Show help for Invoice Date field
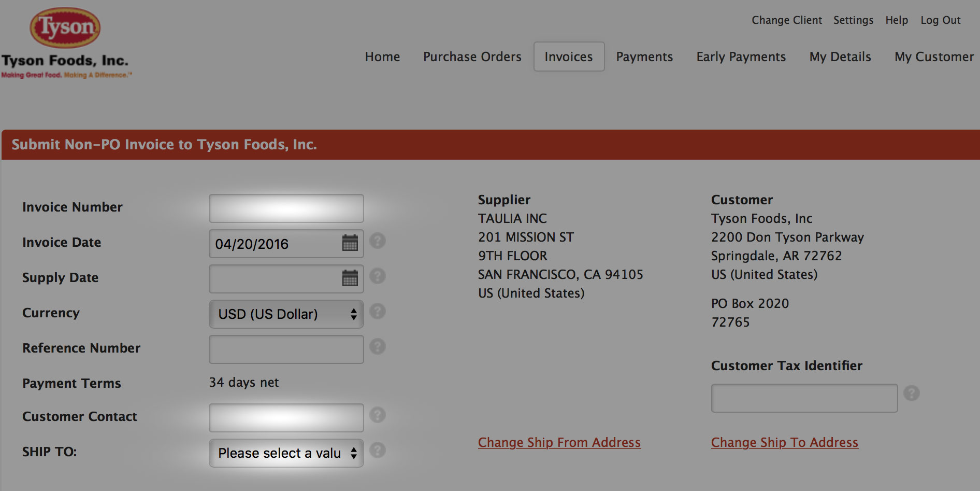 [x=378, y=241]
